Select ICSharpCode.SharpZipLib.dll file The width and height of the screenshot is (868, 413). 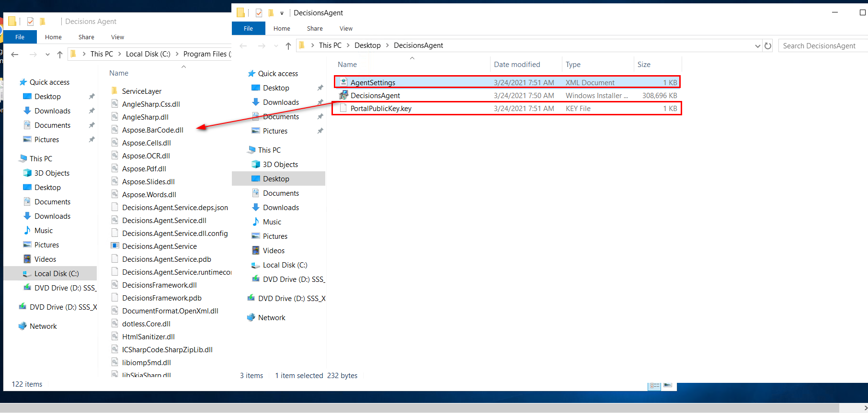(167, 349)
